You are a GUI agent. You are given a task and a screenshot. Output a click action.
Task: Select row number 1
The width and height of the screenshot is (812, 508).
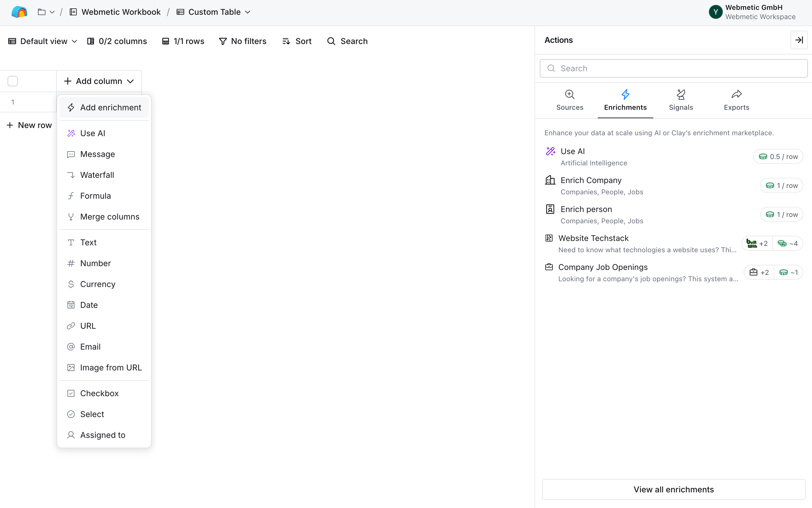[13, 102]
